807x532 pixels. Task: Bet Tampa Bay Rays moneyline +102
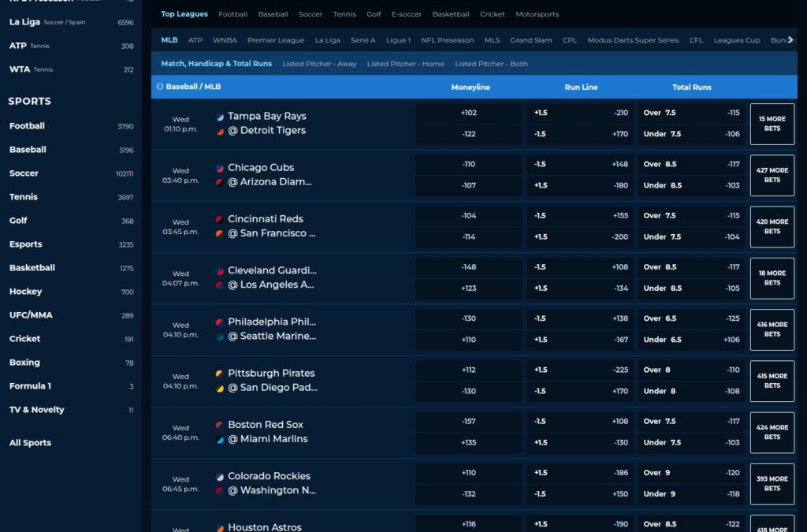[468, 113]
